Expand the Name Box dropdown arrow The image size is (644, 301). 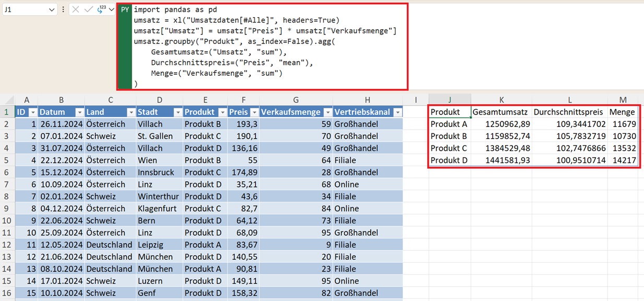(51, 10)
